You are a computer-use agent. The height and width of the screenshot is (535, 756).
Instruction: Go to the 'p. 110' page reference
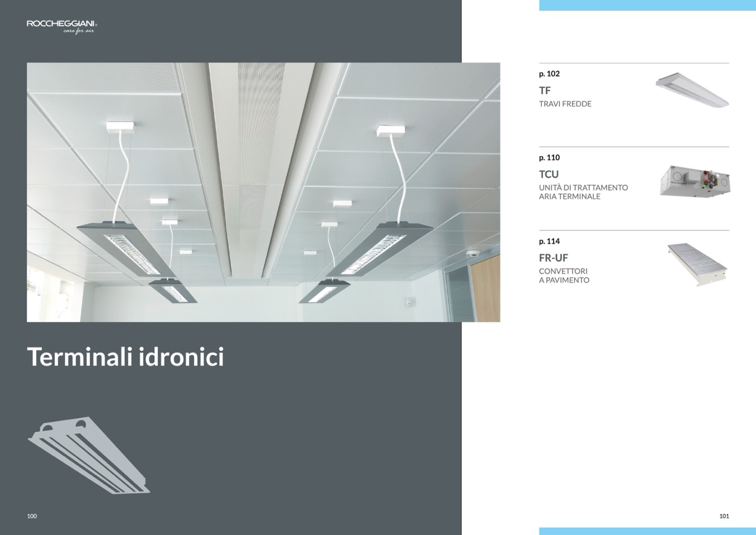tap(549, 157)
